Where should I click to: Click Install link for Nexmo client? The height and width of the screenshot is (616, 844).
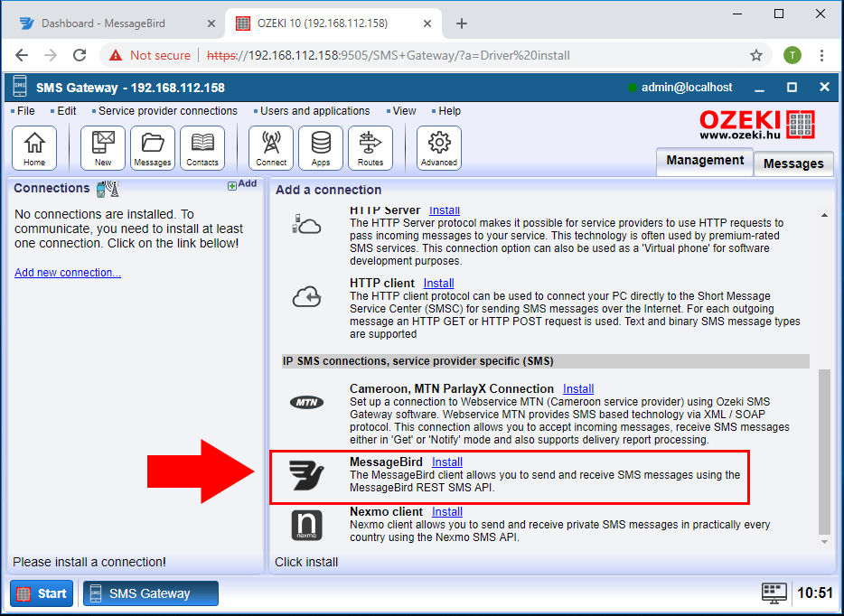(446, 511)
